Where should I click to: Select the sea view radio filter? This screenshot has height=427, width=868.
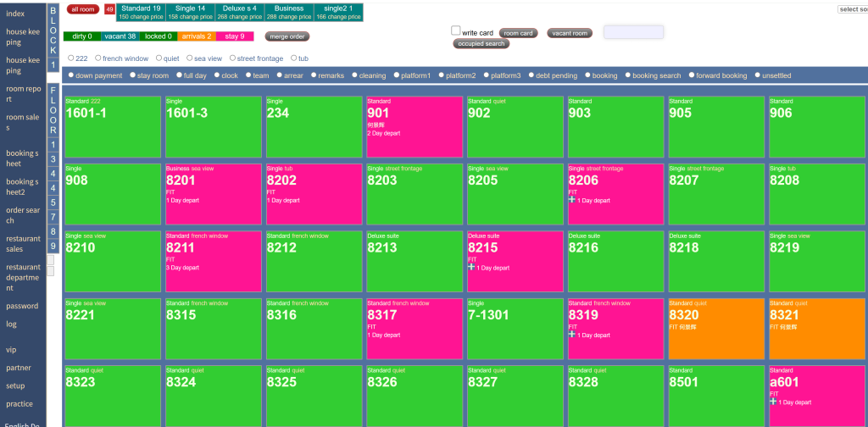[189, 58]
